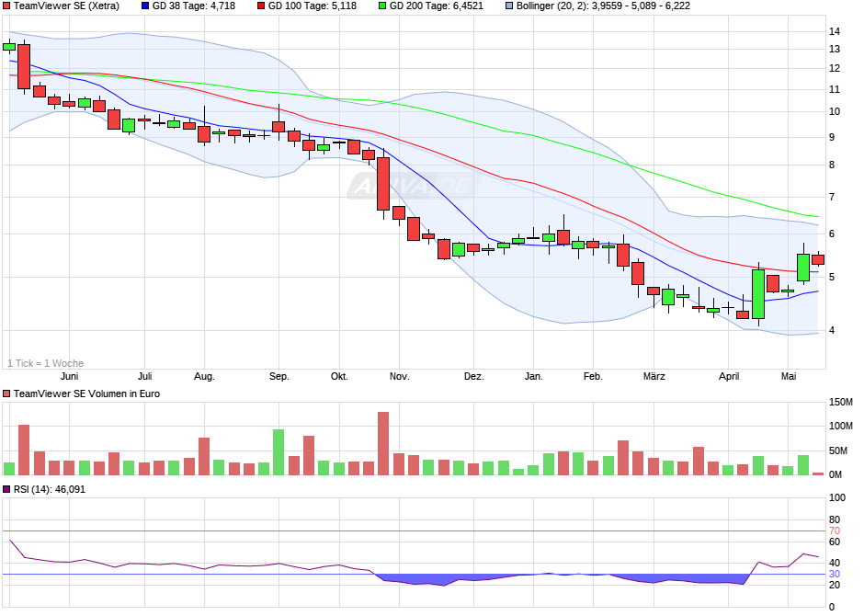Click the 'Jan.' month axis label
The width and height of the screenshot is (864, 616).
(533, 376)
